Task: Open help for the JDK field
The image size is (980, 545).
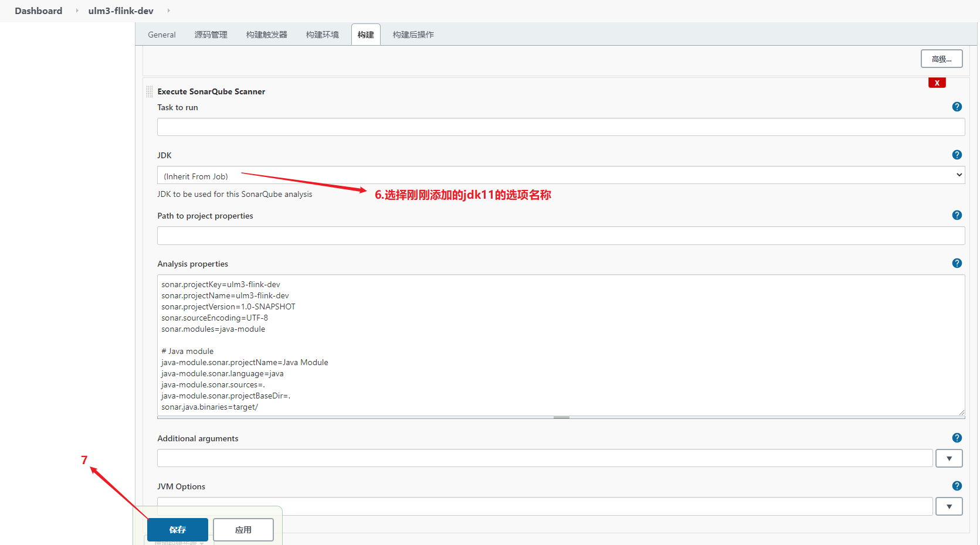Action: pyautogui.click(x=957, y=155)
